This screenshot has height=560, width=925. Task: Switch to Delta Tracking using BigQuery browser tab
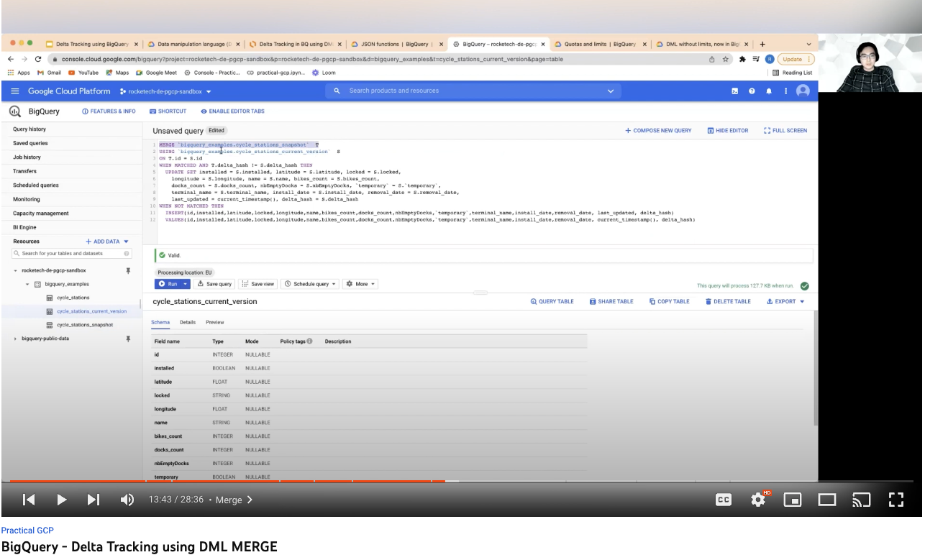coord(92,44)
